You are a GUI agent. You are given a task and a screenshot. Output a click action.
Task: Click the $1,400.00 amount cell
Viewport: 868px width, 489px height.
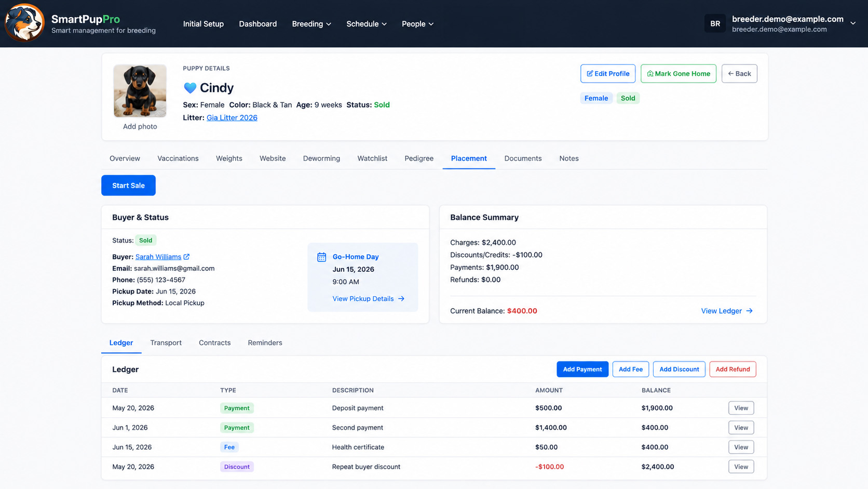(x=551, y=428)
